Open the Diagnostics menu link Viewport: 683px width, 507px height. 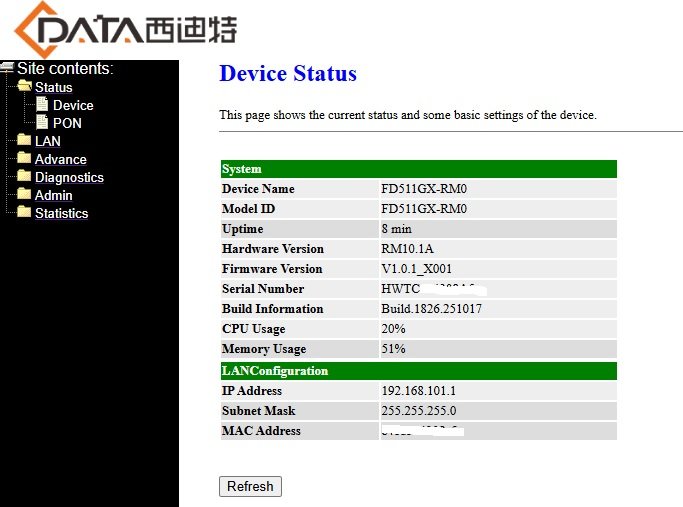tap(69, 177)
